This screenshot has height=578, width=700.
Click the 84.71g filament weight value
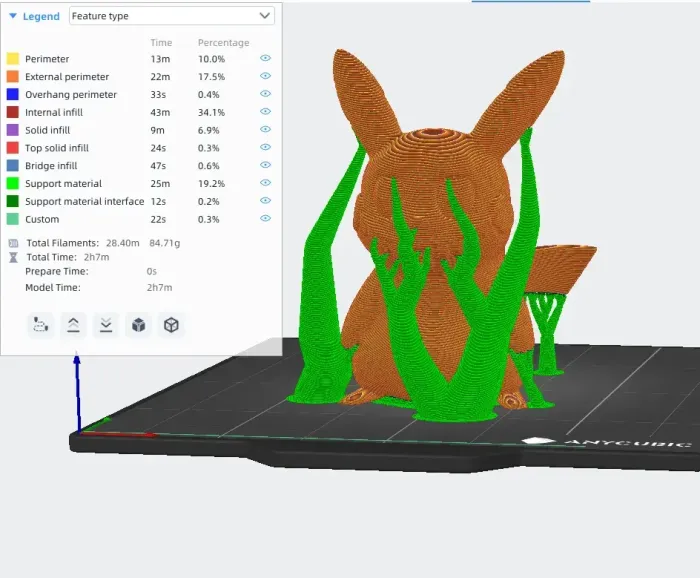(165, 243)
